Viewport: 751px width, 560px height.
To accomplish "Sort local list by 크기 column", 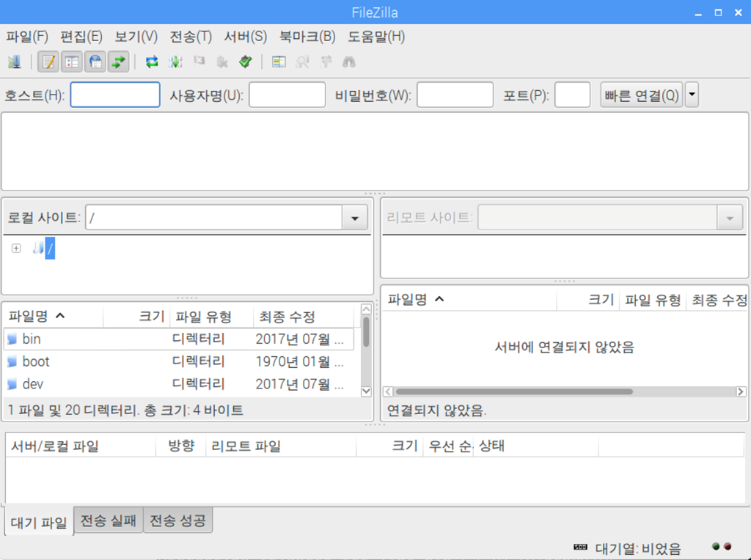I will coord(136,317).
